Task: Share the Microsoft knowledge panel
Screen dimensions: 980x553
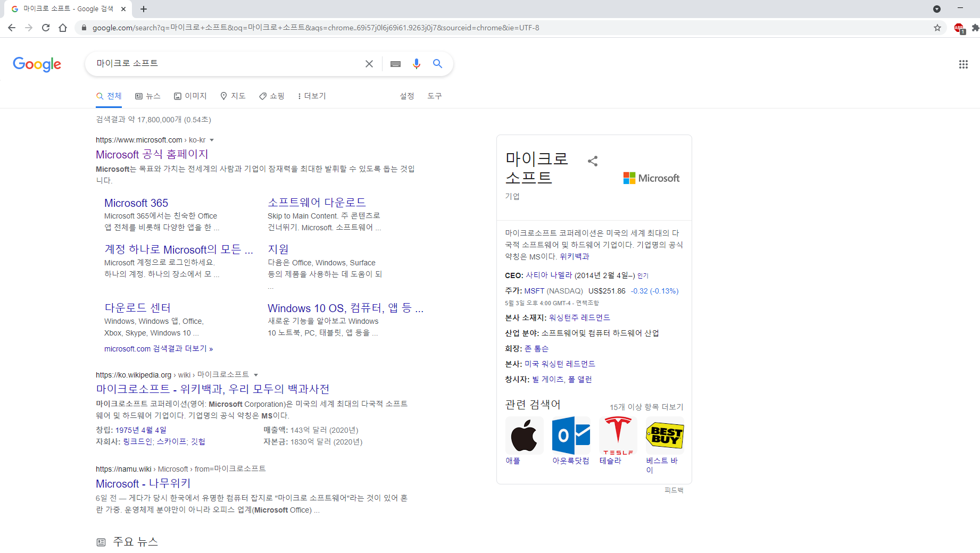Action: (x=593, y=161)
